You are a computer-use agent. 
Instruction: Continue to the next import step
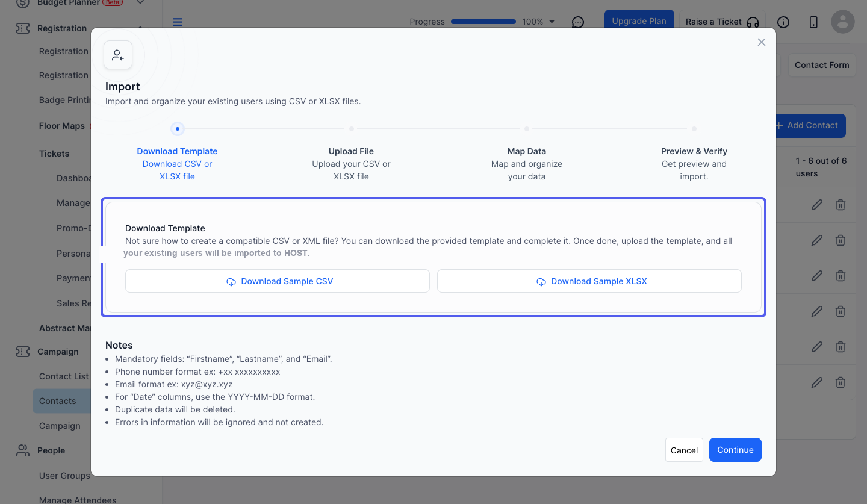tap(735, 450)
